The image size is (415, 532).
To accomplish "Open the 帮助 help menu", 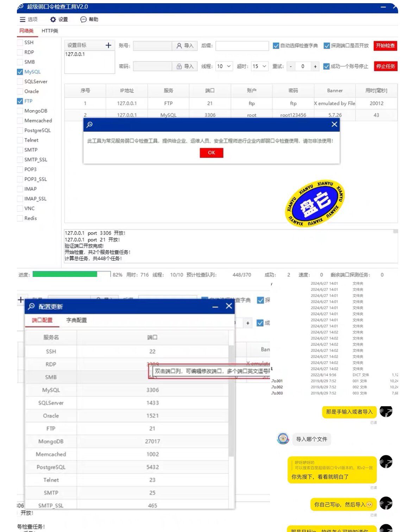I will click(89, 19).
